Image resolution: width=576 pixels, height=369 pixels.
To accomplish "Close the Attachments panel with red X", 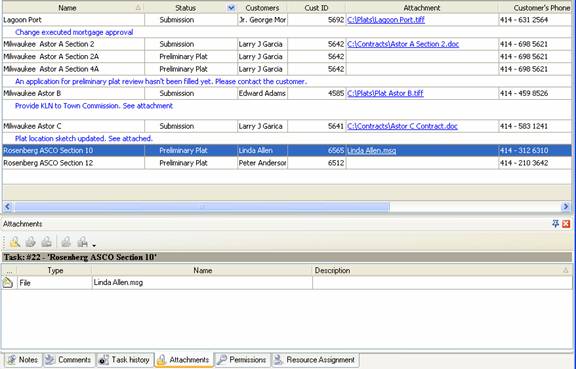I will tap(566, 223).
